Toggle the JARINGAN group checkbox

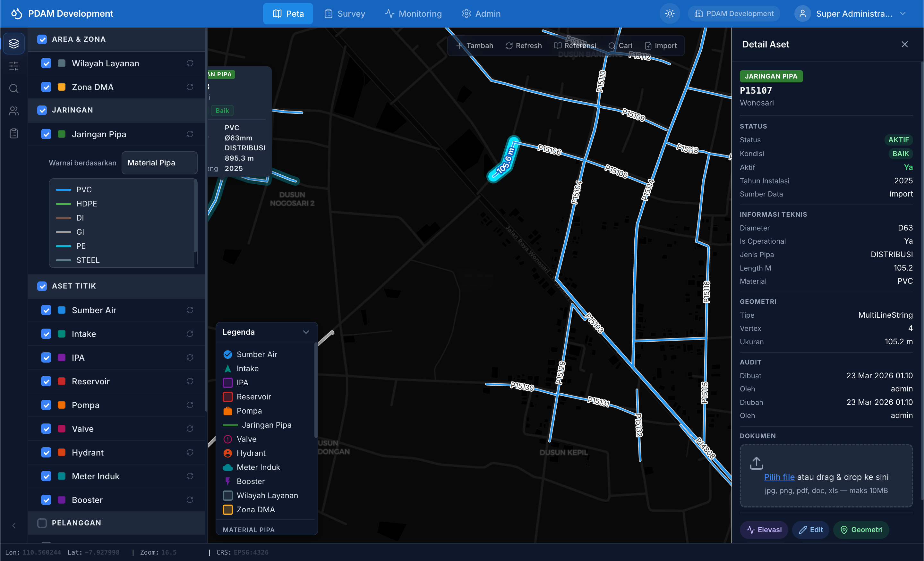tap(42, 110)
